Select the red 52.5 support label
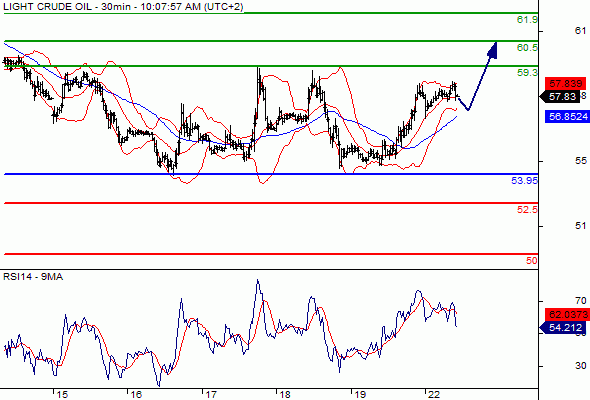Viewport: 590px width, 400px height. click(527, 210)
